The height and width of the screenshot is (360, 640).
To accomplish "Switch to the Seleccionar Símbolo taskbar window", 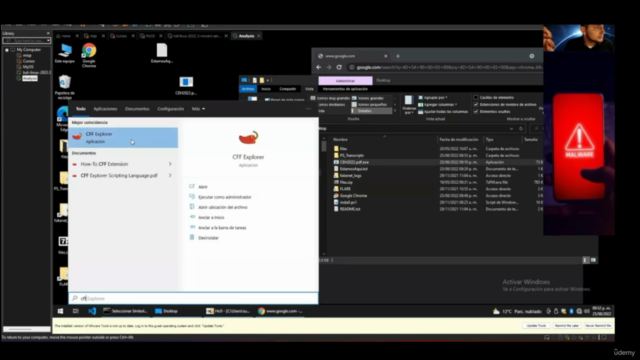I will 125,311.
